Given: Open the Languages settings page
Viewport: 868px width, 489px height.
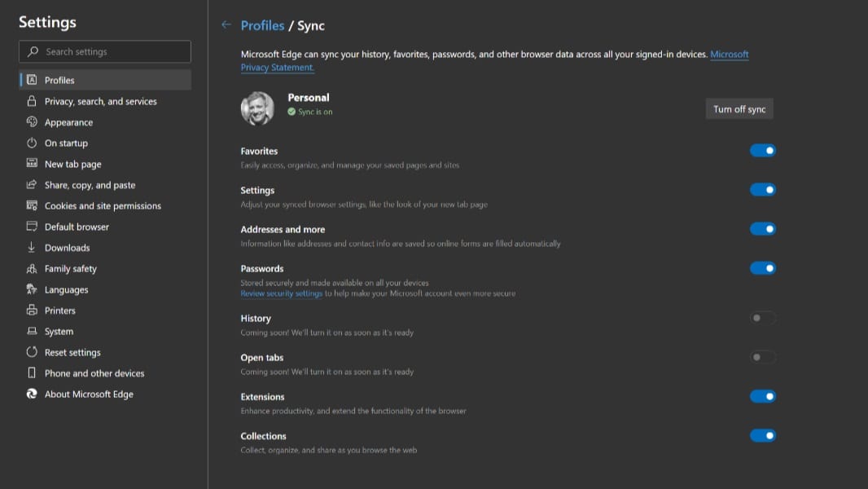Looking at the screenshot, I should (x=66, y=289).
